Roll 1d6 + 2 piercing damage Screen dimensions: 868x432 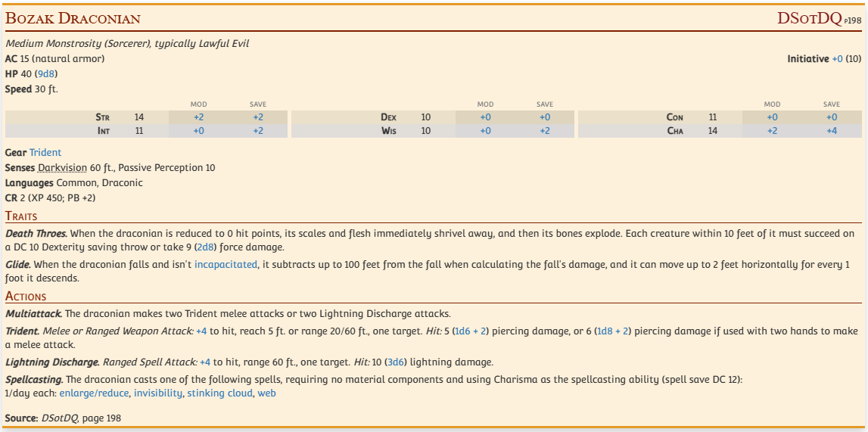point(470,331)
